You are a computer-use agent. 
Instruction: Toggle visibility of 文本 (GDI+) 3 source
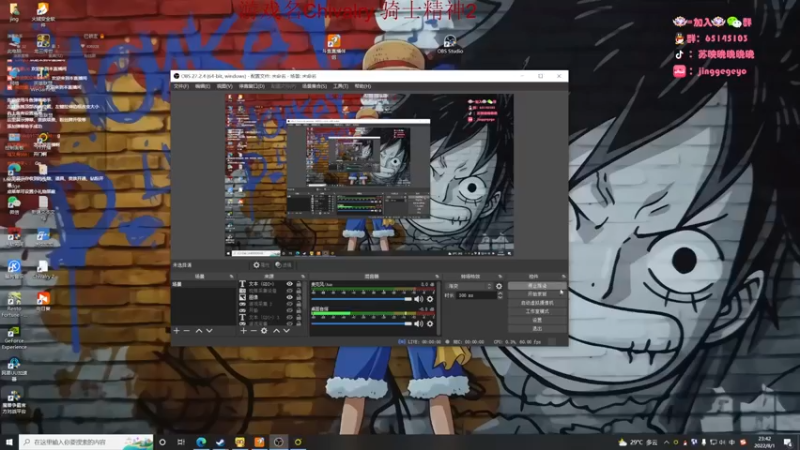click(289, 317)
